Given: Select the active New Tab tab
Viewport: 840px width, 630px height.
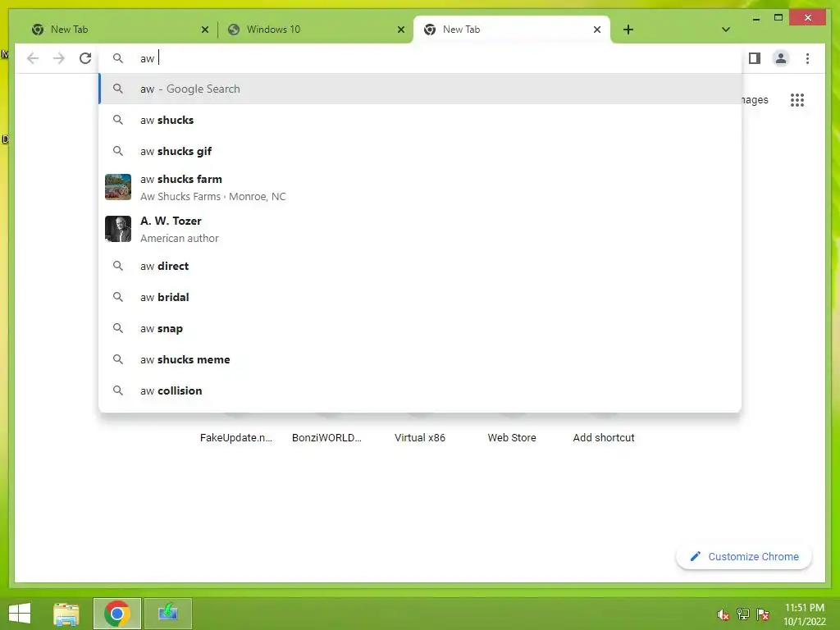Looking at the screenshot, I should (x=512, y=30).
